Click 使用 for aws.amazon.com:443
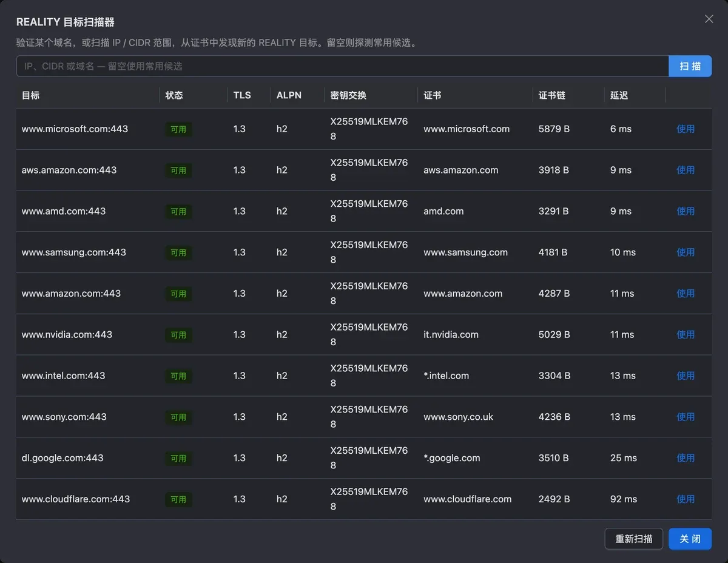 click(686, 170)
